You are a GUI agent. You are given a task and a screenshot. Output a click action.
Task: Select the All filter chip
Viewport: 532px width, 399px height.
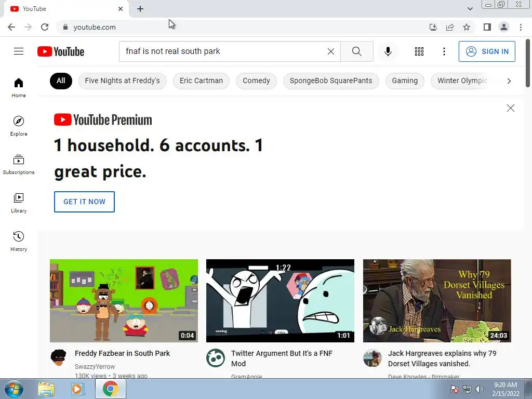coord(61,81)
